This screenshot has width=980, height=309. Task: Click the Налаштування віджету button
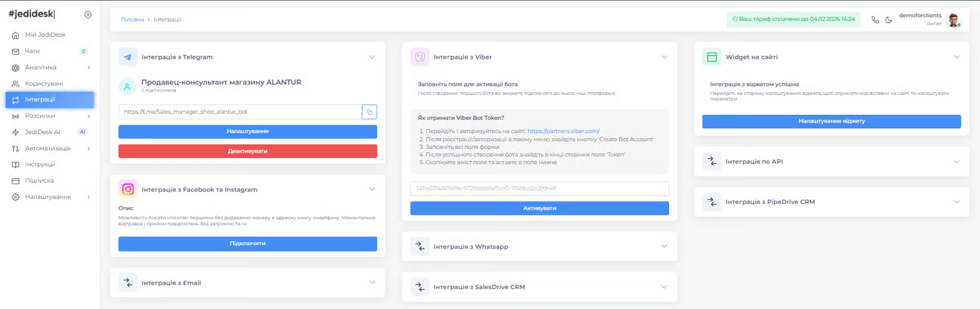[831, 121]
